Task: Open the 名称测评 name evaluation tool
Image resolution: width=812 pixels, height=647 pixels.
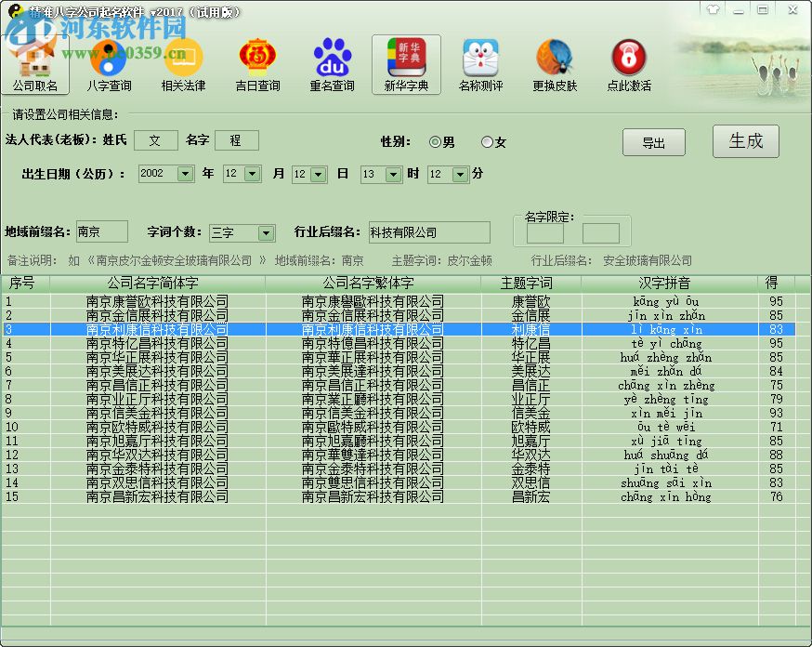Action: click(x=480, y=65)
